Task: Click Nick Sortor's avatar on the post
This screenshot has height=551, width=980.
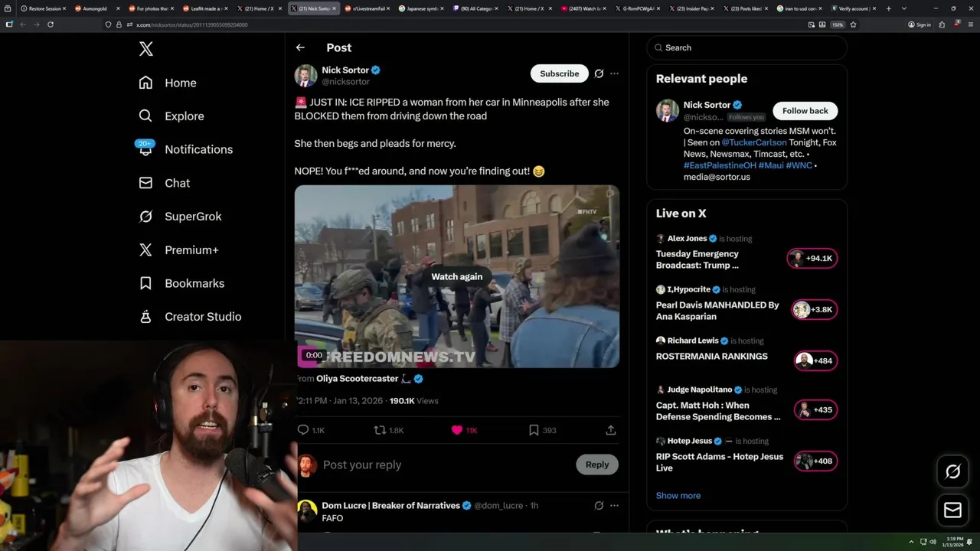Action: click(305, 76)
